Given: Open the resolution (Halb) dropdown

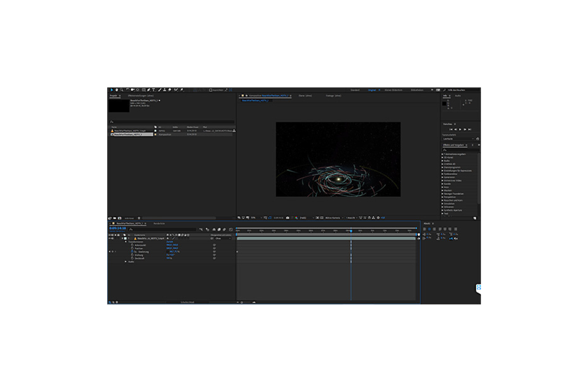Looking at the screenshot, I should (x=307, y=218).
